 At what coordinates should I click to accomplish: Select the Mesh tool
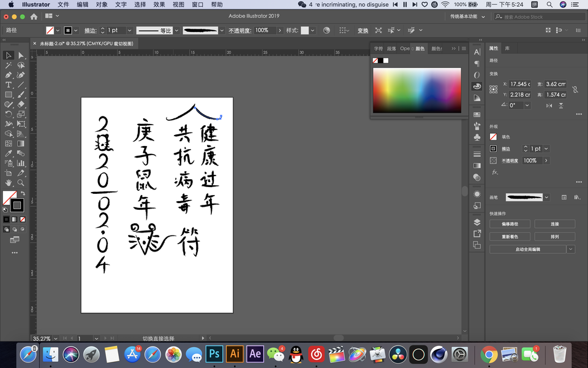(8, 144)
